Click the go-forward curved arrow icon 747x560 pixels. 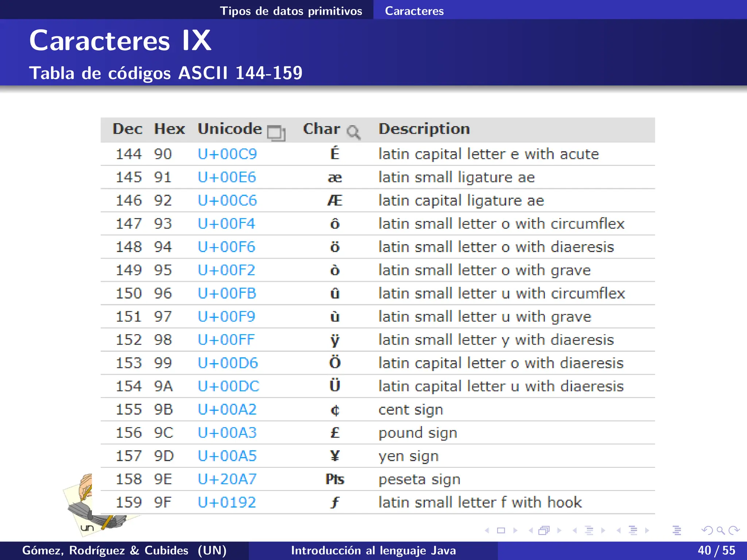pos(734,530)
